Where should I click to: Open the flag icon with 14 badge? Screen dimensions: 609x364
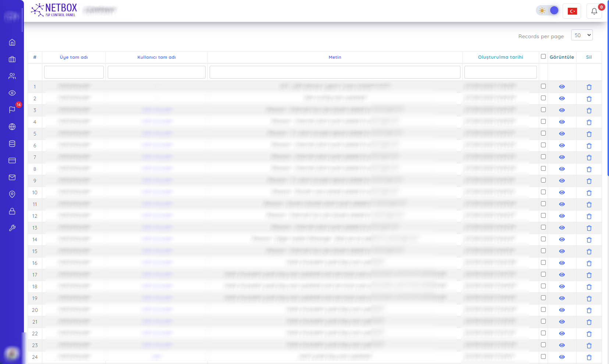pyautogui.click(x=12, y=110)
